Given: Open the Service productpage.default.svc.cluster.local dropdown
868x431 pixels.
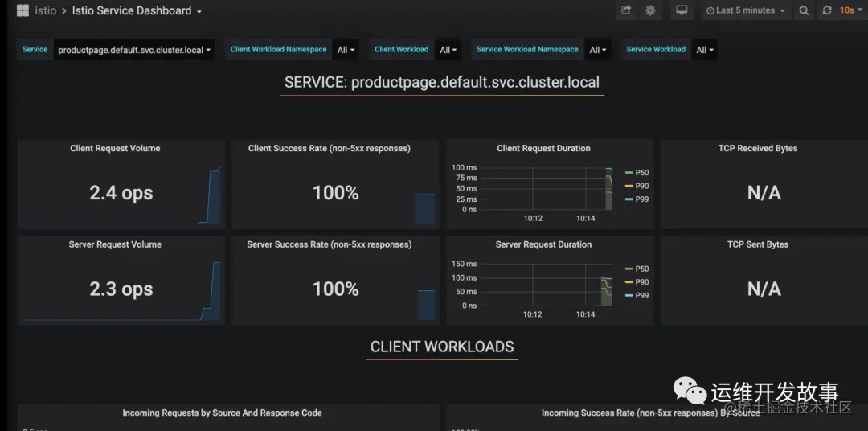Looking at the screenshot, I should [134, 50].
